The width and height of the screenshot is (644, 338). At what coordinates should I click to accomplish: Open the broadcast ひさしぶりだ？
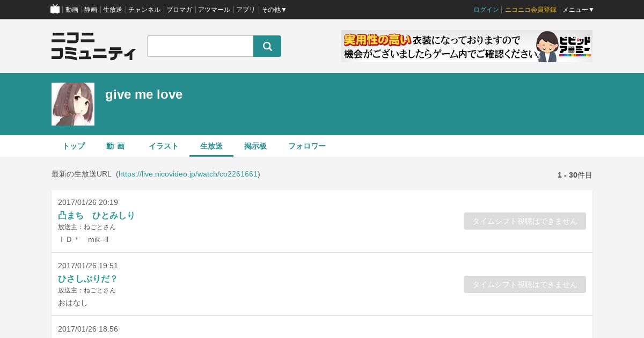[x=87, y=279]
